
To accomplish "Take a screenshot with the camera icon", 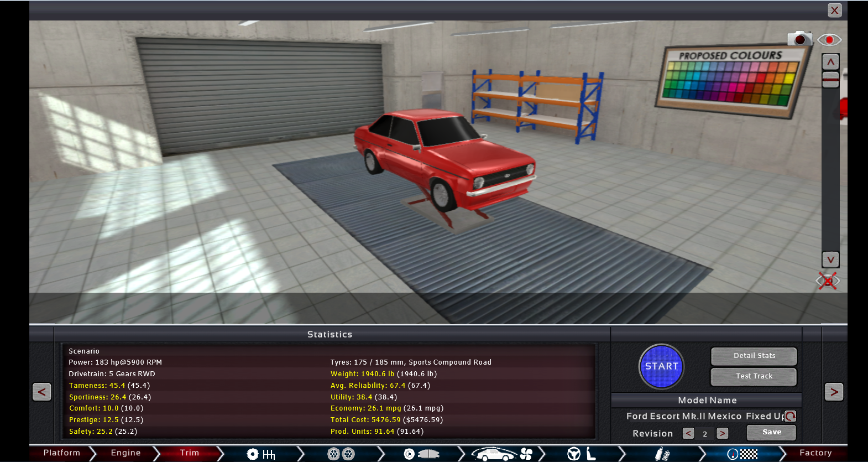I will pyautogui.click(x=799, y=39).
